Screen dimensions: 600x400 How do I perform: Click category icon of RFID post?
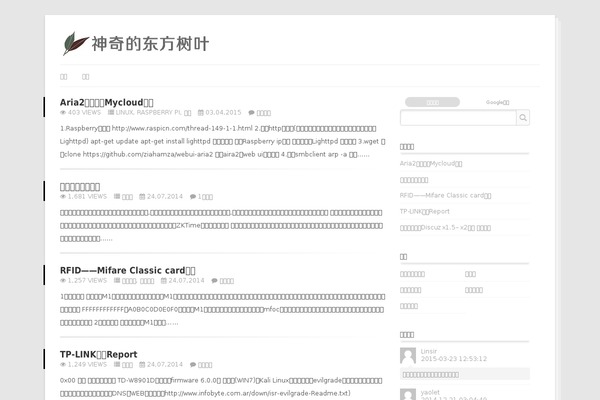[117, 281]
